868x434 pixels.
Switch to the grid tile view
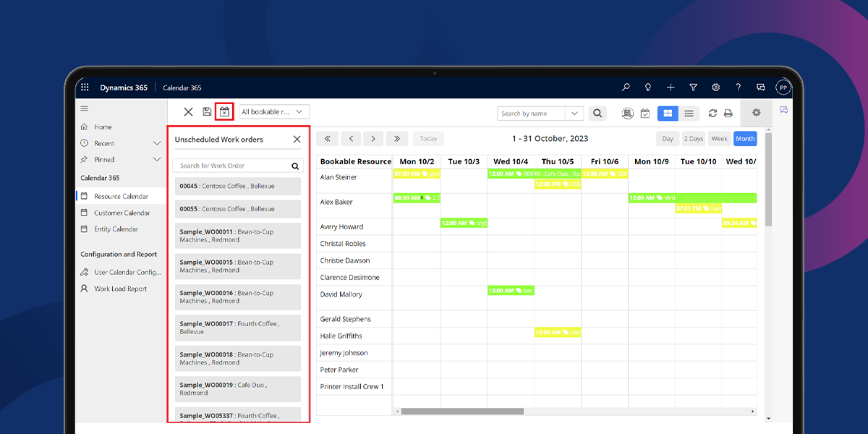(668, 114)
